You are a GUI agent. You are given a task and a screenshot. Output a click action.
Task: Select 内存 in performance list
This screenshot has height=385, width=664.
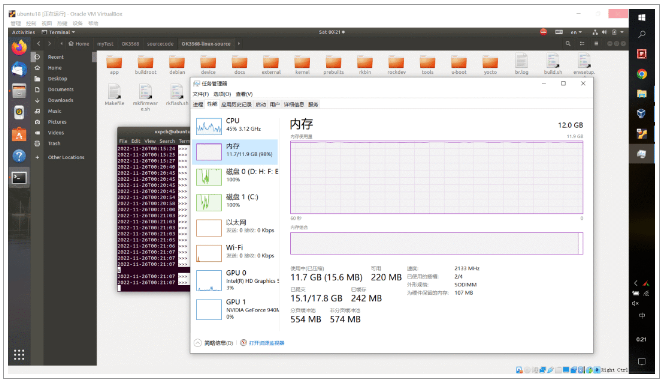235,152
